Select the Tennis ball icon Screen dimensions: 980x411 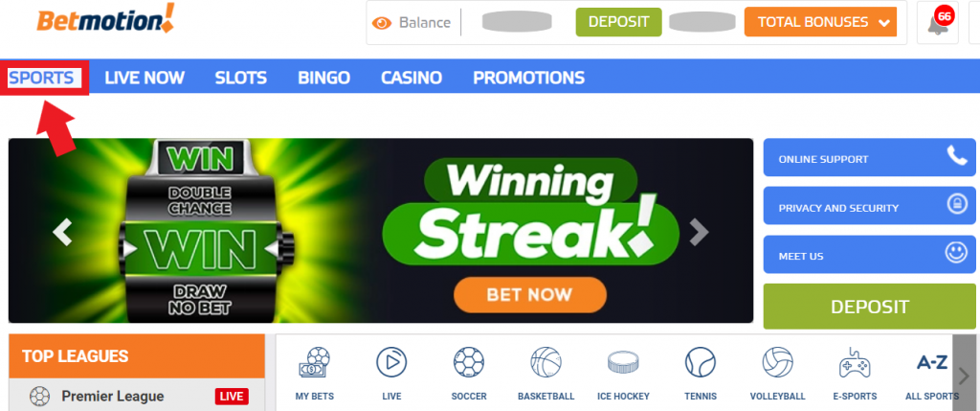coord(701,362)
